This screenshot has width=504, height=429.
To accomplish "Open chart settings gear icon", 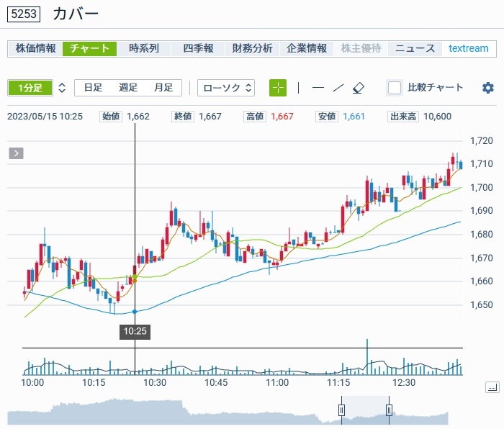I will tap(488, 88).
